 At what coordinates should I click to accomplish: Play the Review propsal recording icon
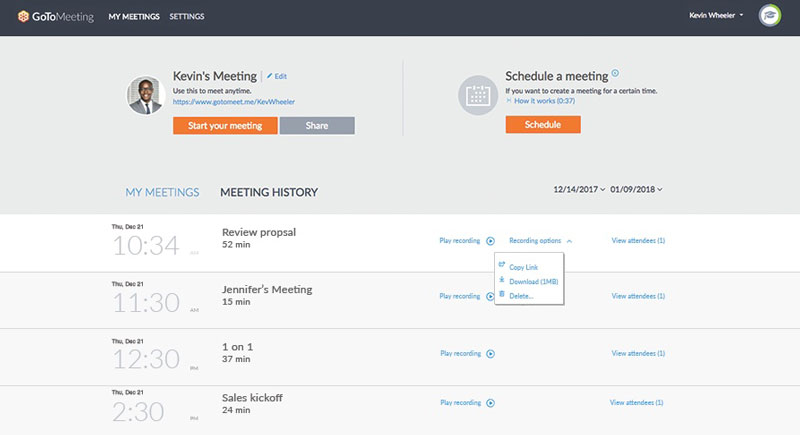coord(491,241)
